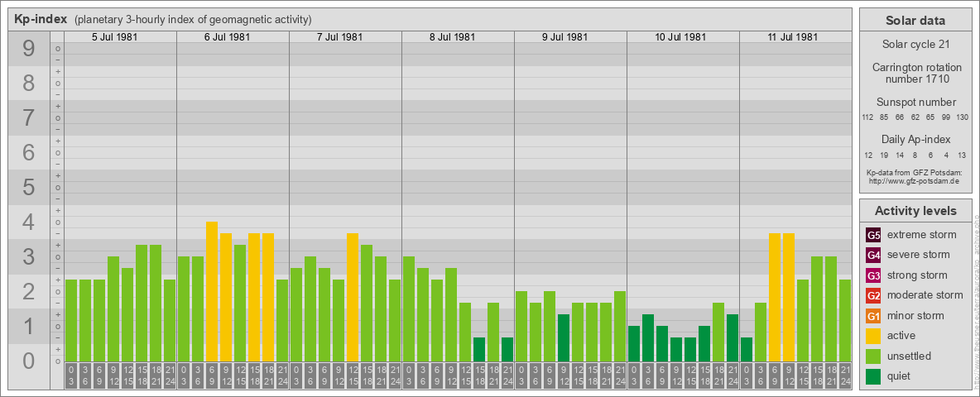Viewport: 980px width, 397px height.
Task: Click the 'Kp-data from GFZ Potsdam:' text
Action: (x=915, y=172)
